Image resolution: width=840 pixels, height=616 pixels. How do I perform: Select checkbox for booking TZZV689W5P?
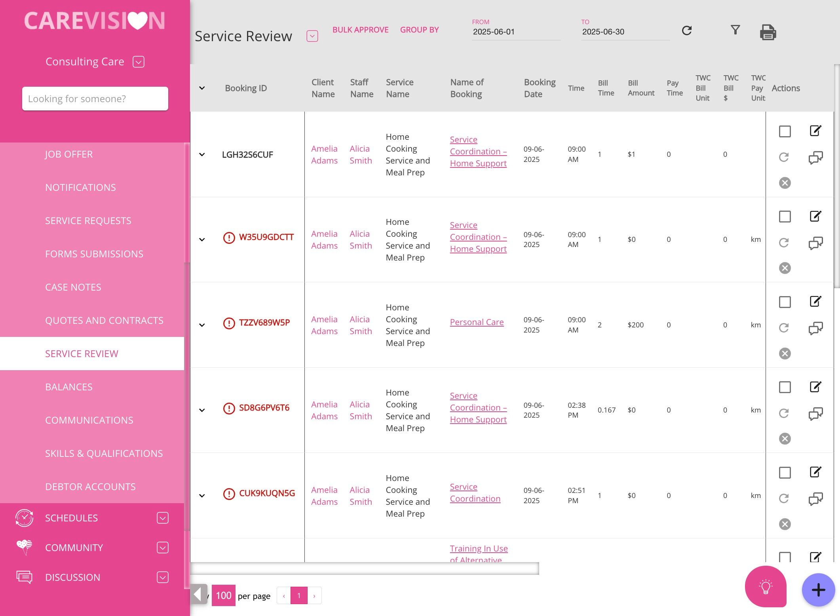(x=785, y=302)
